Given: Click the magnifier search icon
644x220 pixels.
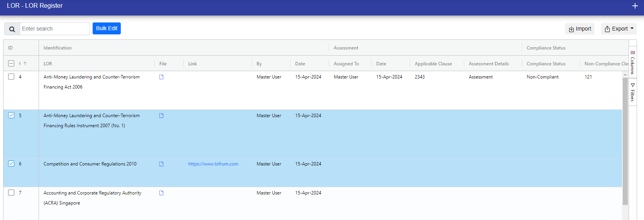Looking at the screenshot, I should pyautogui.click(x=12, y=29).
